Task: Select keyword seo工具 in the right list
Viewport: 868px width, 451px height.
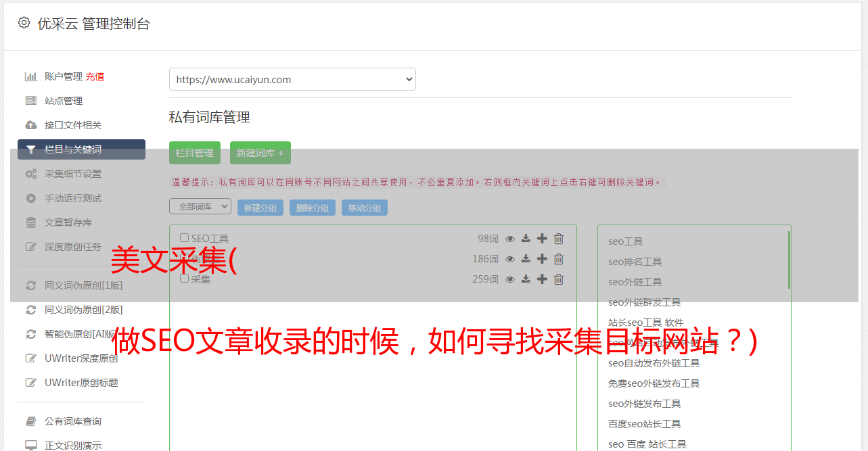Action: 626,241
